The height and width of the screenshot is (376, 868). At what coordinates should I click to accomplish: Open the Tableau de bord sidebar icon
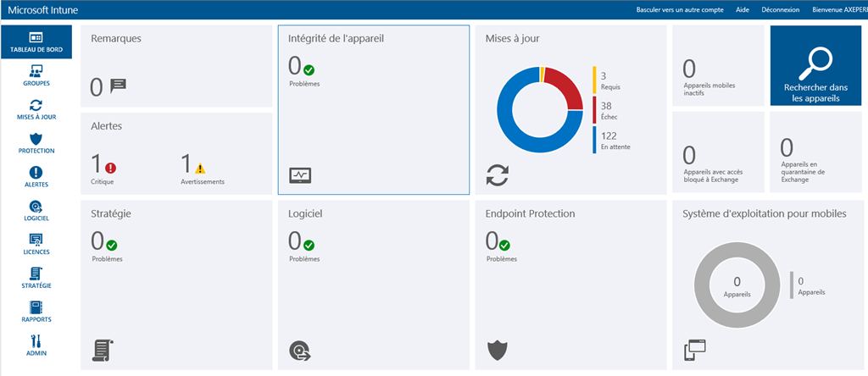[36, 37]
